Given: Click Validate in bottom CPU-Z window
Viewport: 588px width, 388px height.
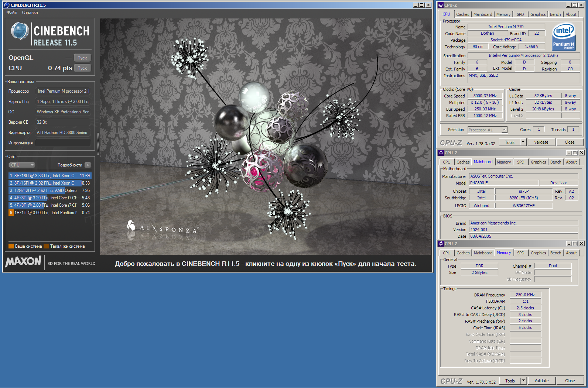Looking at the screenshot, I should [541, 381].
